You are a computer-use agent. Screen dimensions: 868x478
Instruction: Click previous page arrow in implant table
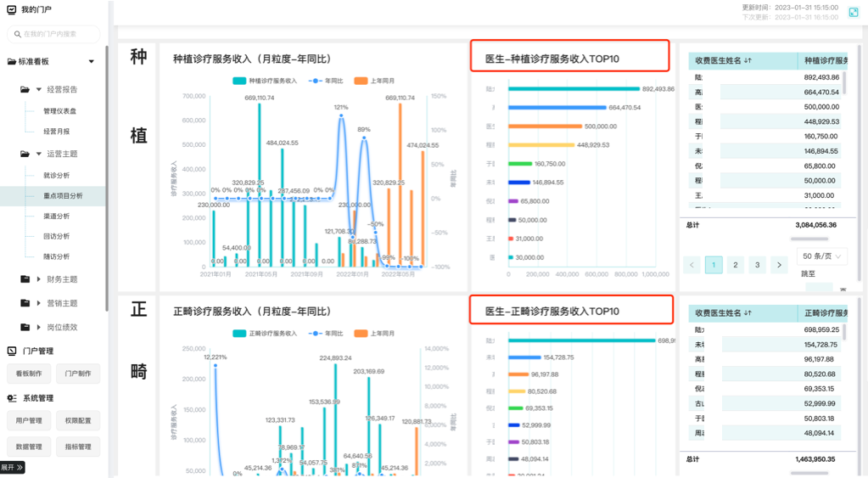(x=692, y=265)
